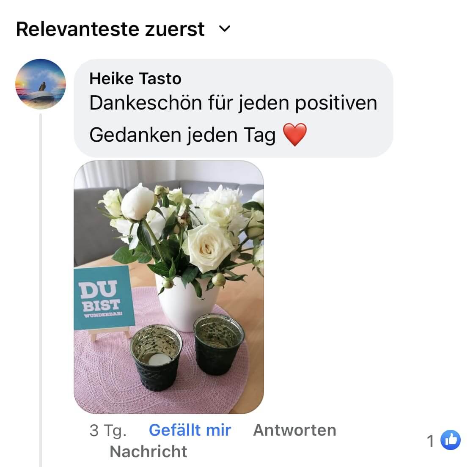Reply using the "Antworten" button

point(295,430)
